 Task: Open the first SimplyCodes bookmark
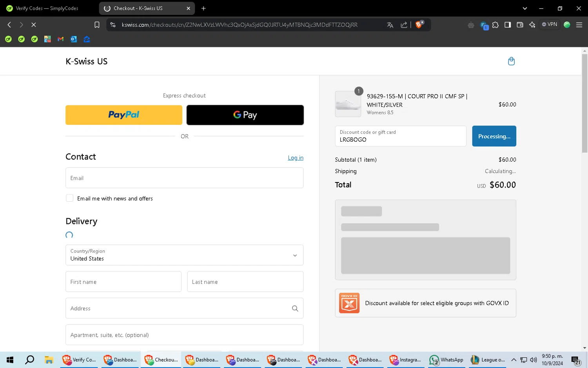click(x=8, y=39)
